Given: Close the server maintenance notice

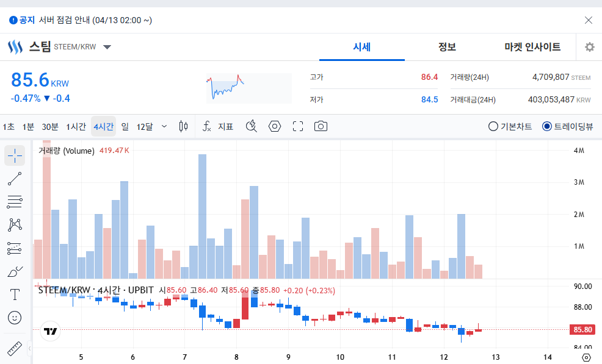Looking at the screenshot, I should [x=588, y=20].
